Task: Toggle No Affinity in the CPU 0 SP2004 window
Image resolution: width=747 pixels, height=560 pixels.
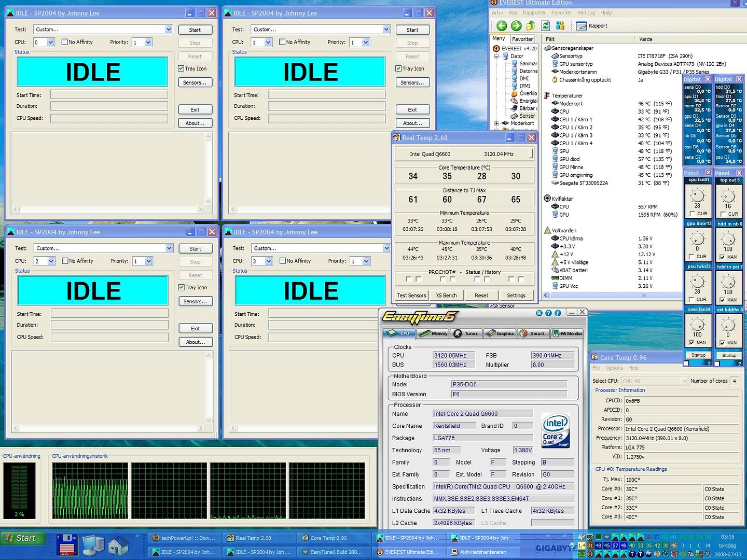Action: (x=65, y=42)
